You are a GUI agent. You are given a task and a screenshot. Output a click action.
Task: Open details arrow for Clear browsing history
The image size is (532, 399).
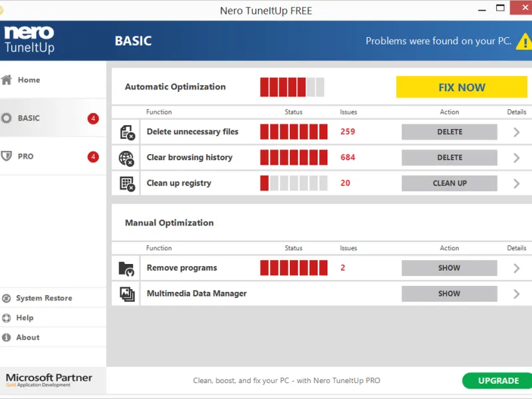coord(517,158)
